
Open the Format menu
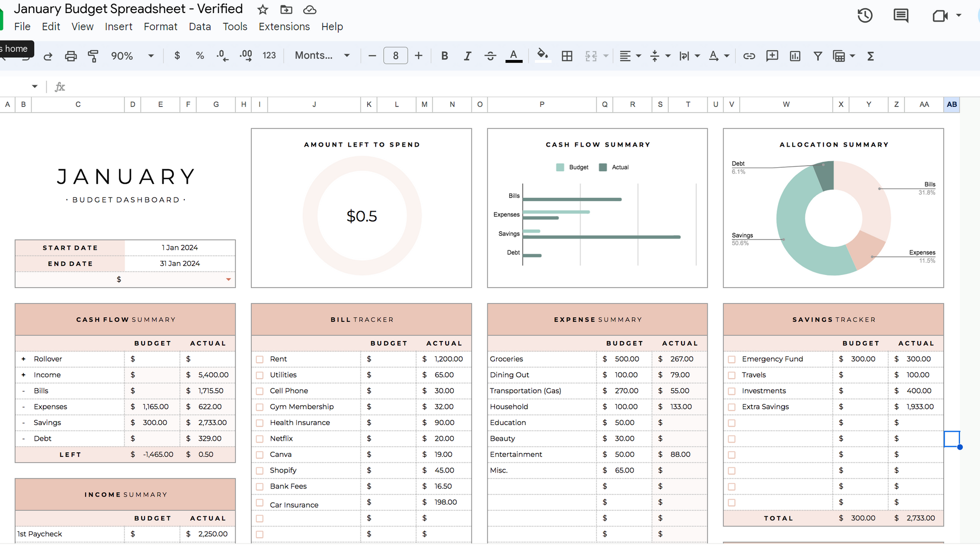tap(160, 27)
